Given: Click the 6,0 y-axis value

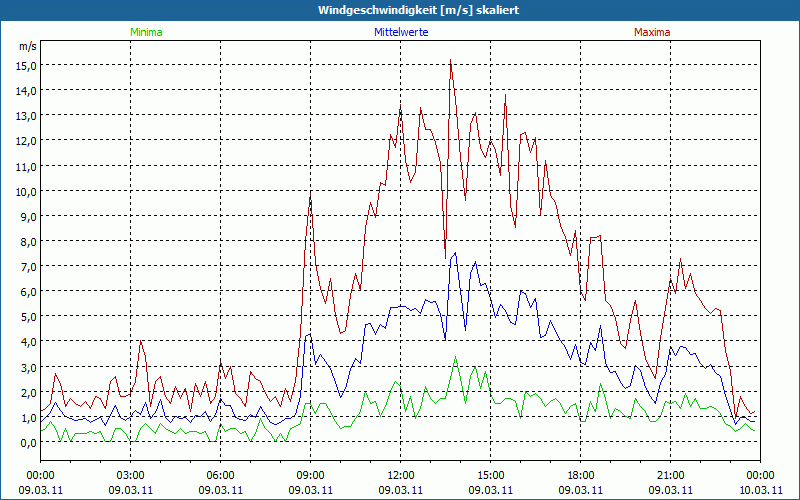Looking at the screenshot, I should (30, 292).
